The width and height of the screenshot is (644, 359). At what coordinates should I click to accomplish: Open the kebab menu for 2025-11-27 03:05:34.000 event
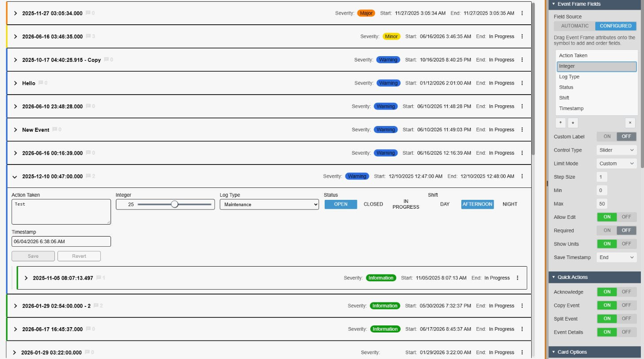point(522,13)
